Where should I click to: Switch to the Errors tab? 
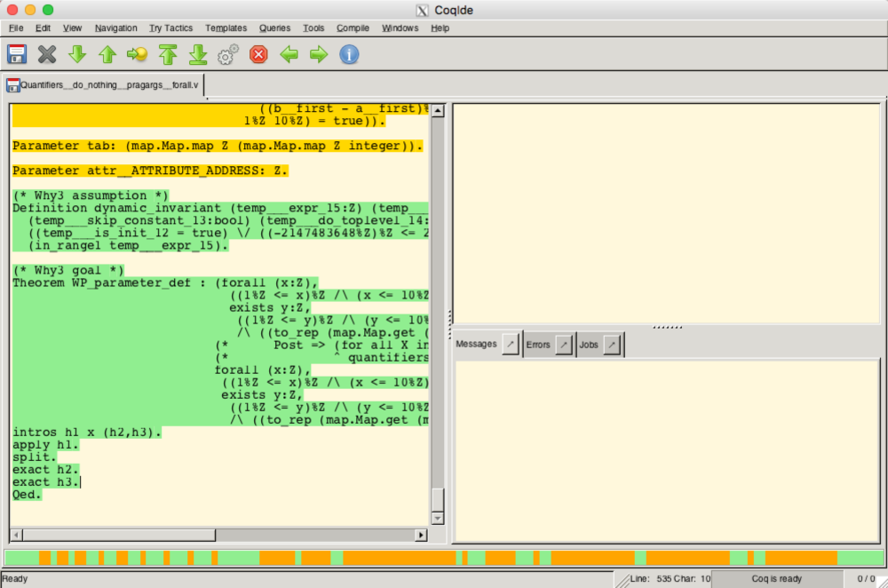coord(538,345)
